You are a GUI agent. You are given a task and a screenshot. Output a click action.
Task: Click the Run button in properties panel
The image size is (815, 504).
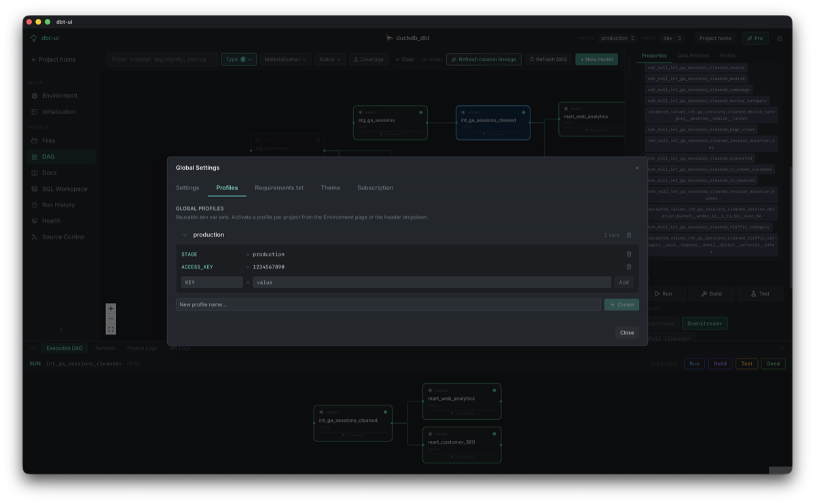664,293
